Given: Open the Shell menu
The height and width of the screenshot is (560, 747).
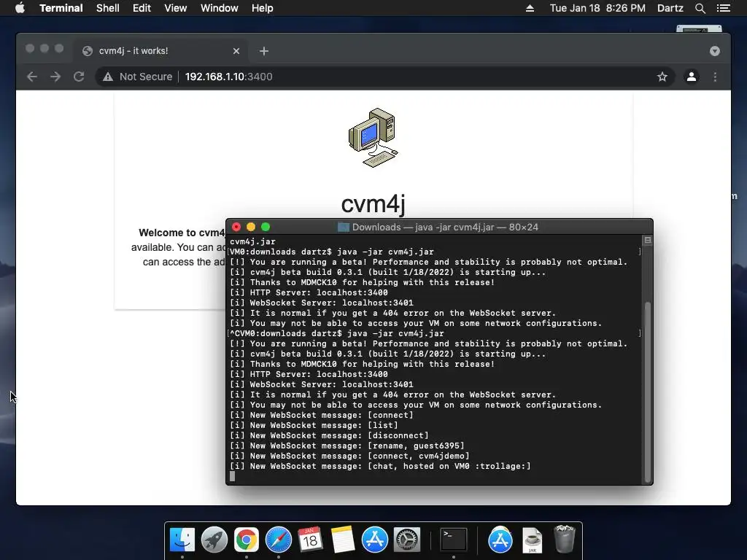Looking at the screenshot, I should click(108, 8).
